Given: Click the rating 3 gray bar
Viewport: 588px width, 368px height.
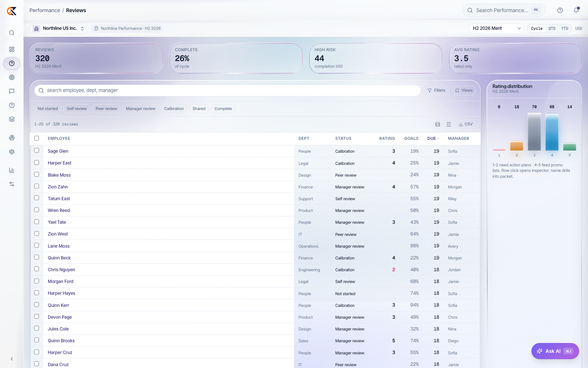Looking at the screenshot, I should (x=534, y=132).
